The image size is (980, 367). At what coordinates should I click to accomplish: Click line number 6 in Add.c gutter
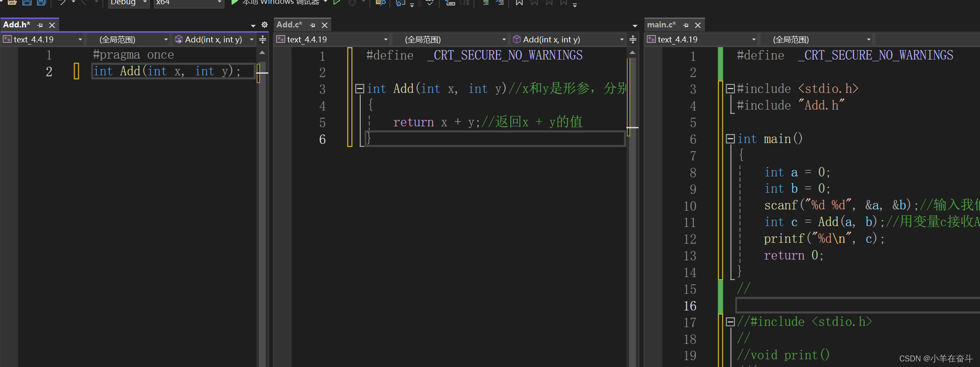tap(322, 140)
